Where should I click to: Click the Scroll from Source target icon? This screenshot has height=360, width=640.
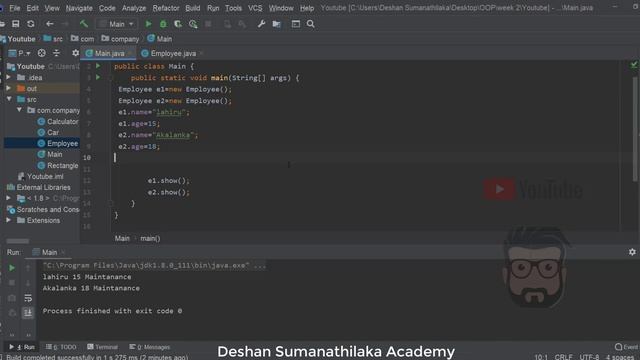(42, 53)
